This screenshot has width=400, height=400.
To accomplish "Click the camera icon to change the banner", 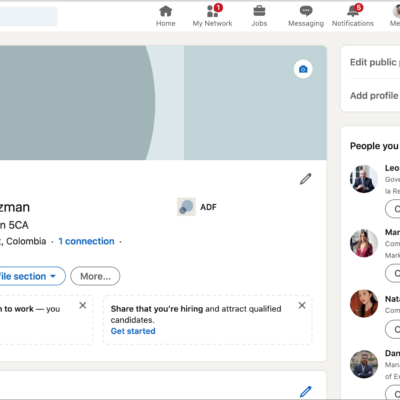I will click(303, 69).
